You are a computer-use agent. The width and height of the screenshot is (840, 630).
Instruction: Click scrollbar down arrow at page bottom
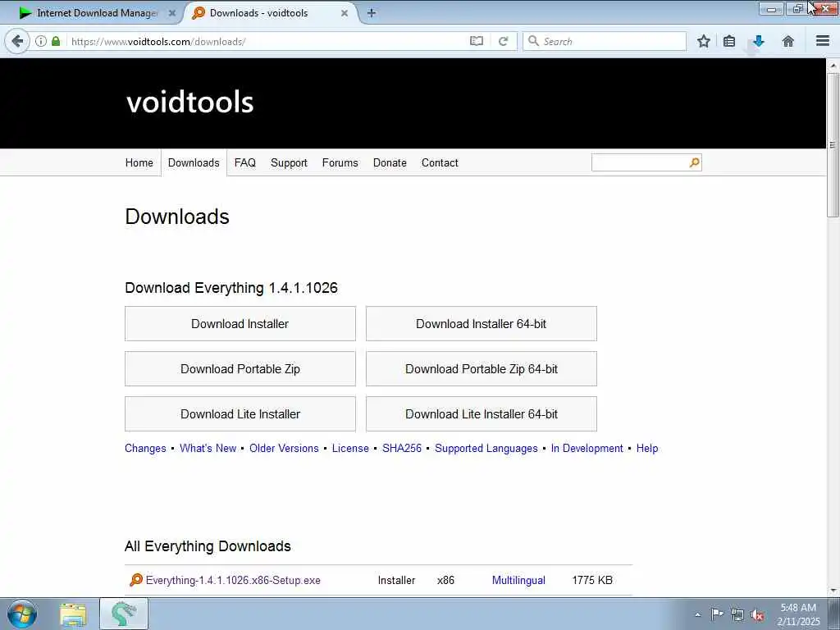pyautogui.click(x=833, y=591)
